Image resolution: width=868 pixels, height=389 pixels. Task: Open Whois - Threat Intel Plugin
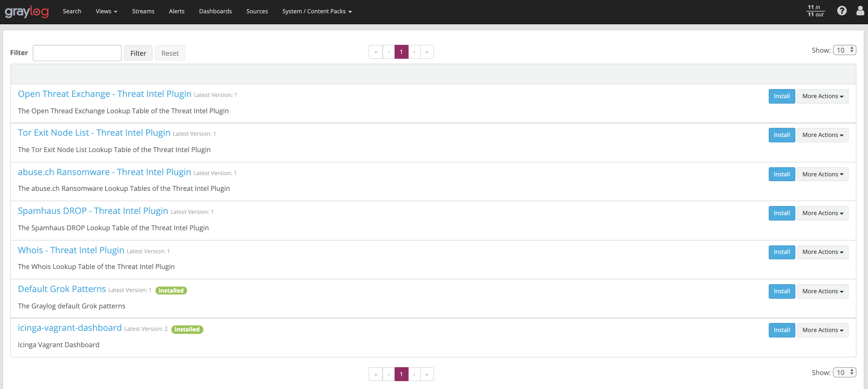[71, 250]
